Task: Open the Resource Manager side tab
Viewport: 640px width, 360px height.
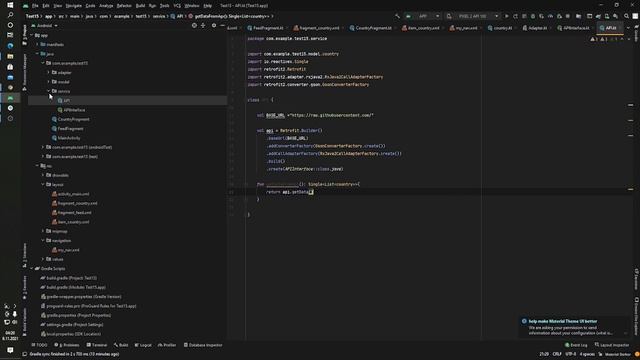Action: tap(24, 71)
